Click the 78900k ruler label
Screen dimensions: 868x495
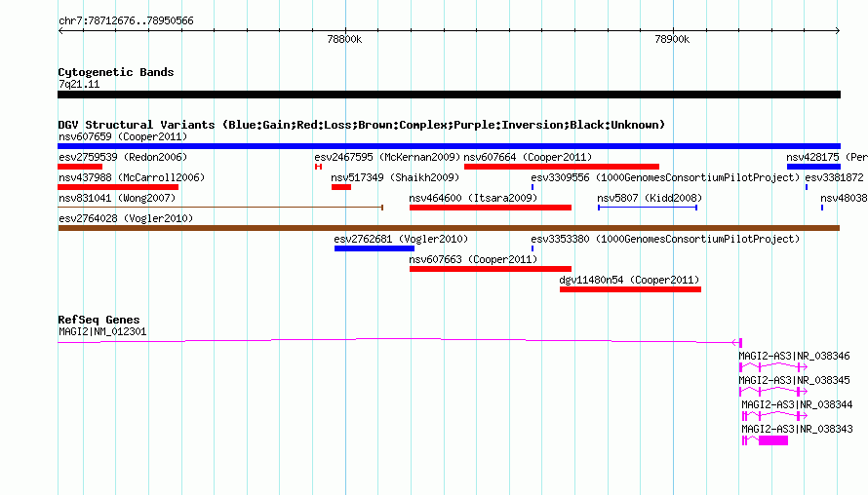pyautogui.click(x=672, y=39)
